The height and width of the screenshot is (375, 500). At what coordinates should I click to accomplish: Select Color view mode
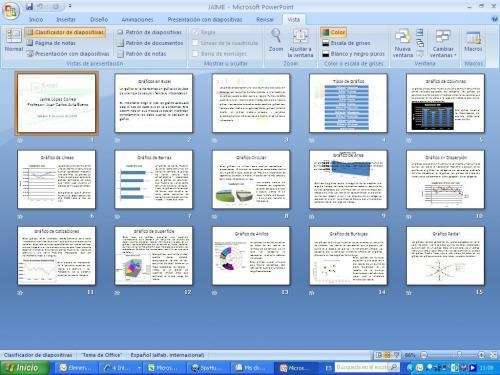334,32
